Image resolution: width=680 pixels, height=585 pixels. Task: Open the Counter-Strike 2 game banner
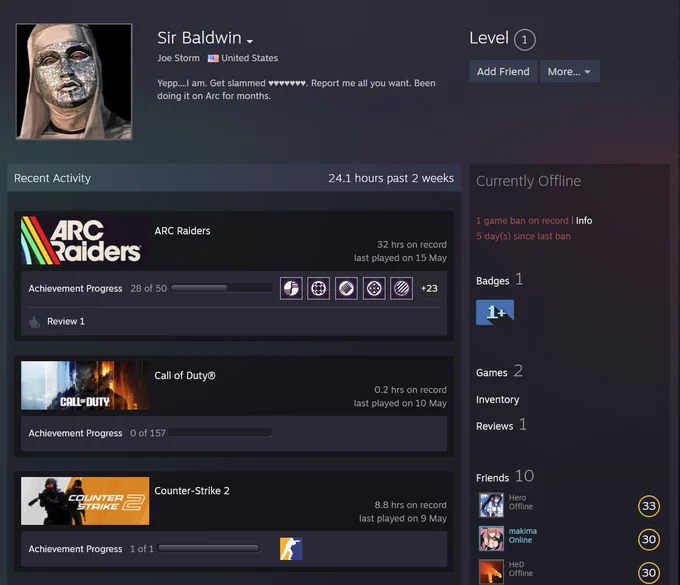coord(85,501)
